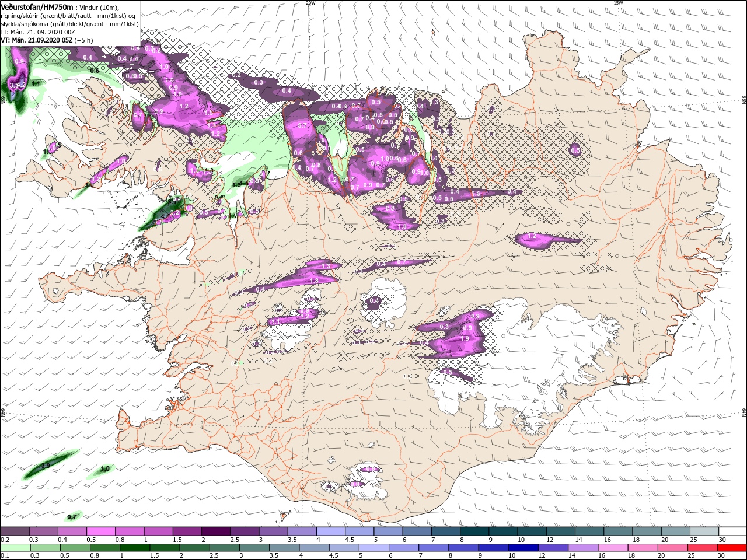Click the isolated 1.2 snow value in east highlands
The width and height of the screenshot is (747, 560).
[x=531, y=237]
